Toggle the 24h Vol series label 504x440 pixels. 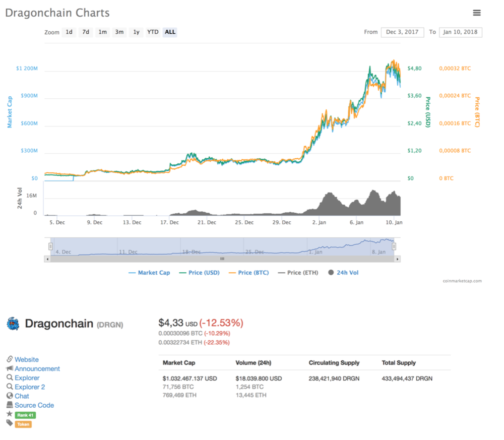347,273
